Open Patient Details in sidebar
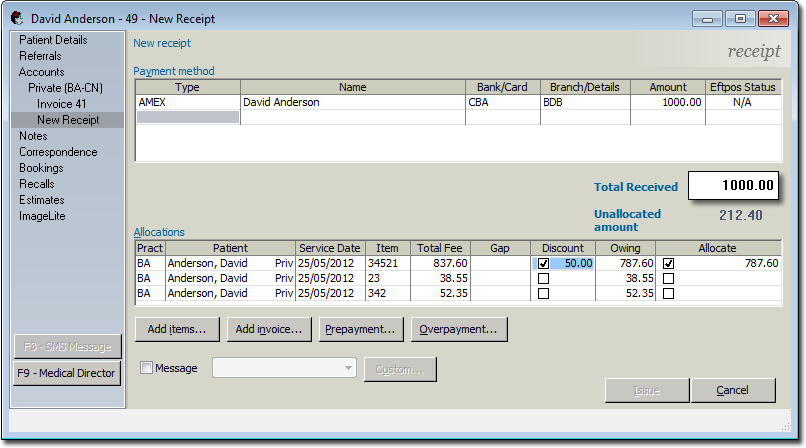 point(53,40)
